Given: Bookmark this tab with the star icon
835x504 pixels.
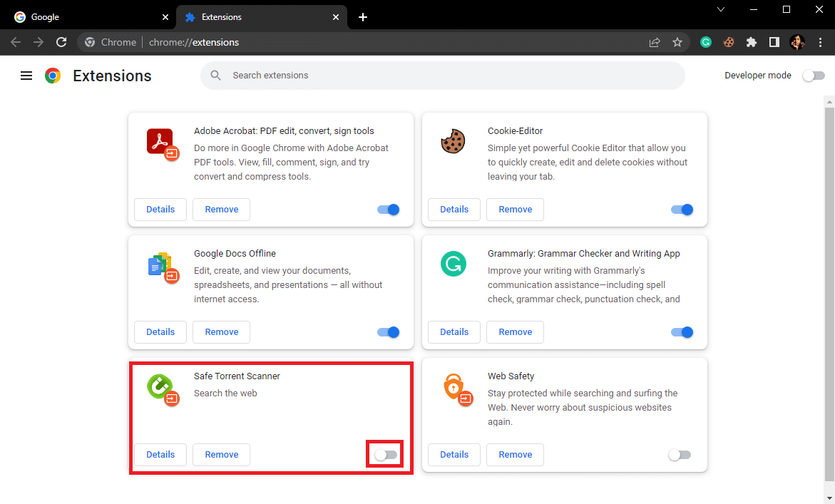Looking at the screenshot, I should pyautogui.click(x=677, y=42).
